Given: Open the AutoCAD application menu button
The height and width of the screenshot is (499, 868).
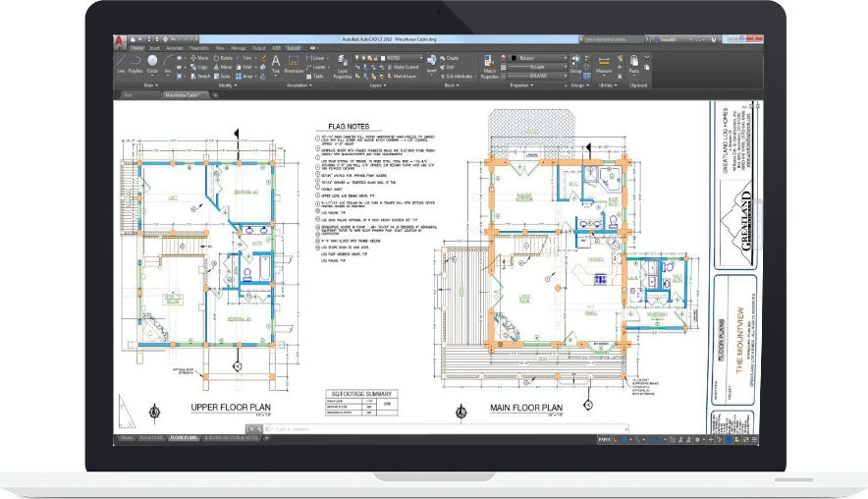Looking at the screenshot, I should [x=120, y=41].
